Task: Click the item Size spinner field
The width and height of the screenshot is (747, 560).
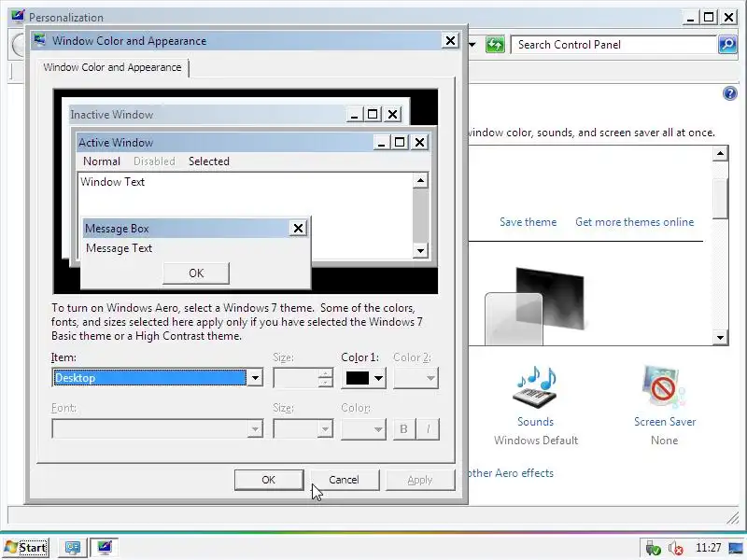Action: point(303,378)
